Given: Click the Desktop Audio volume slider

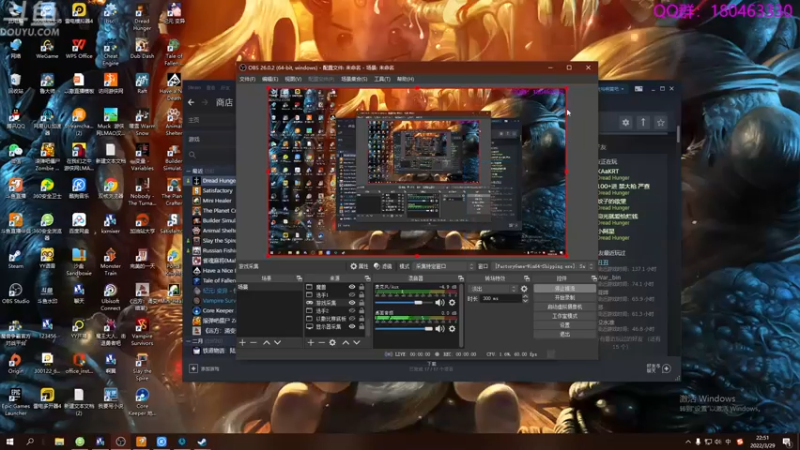Looking at the screenshot, I should pos(404,329).
